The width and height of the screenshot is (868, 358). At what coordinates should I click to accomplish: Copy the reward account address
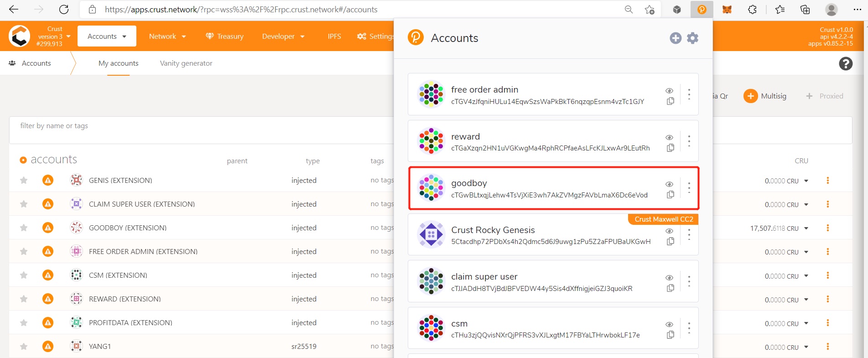coord(670,148)
